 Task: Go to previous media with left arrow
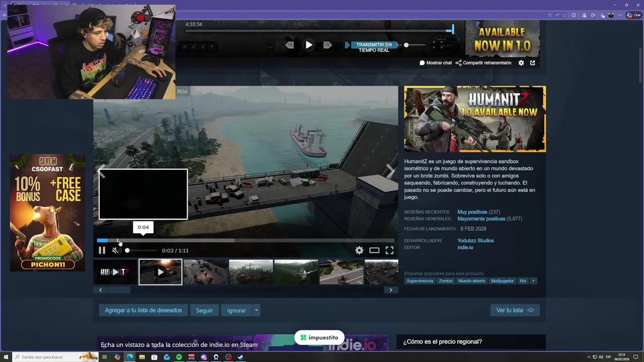pos(102,171)
